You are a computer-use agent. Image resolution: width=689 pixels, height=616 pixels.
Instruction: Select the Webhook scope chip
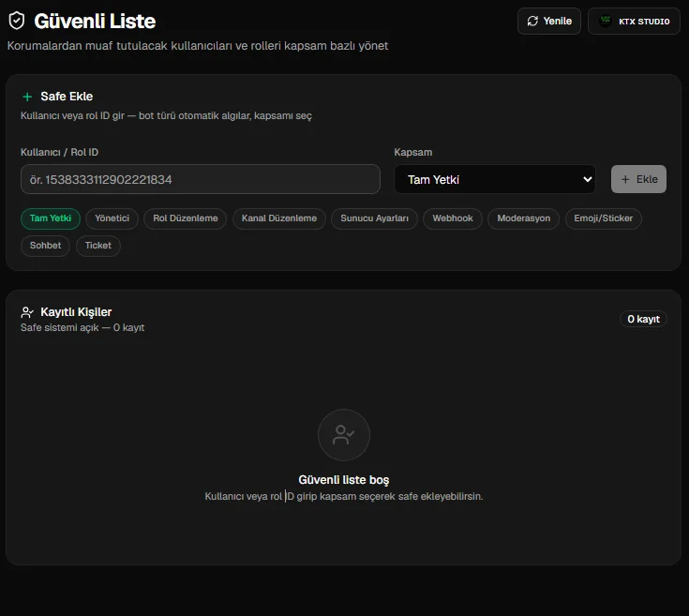(x=453, y=218)
